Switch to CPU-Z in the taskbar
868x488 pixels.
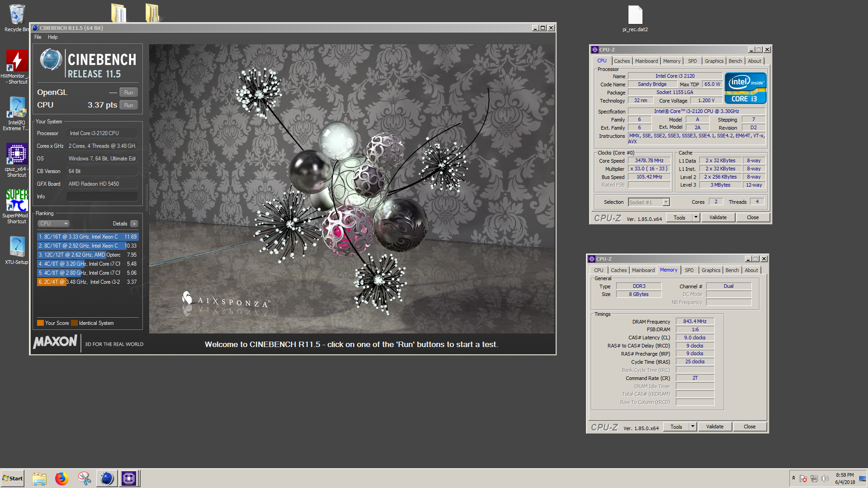click(x=129, y=479)
